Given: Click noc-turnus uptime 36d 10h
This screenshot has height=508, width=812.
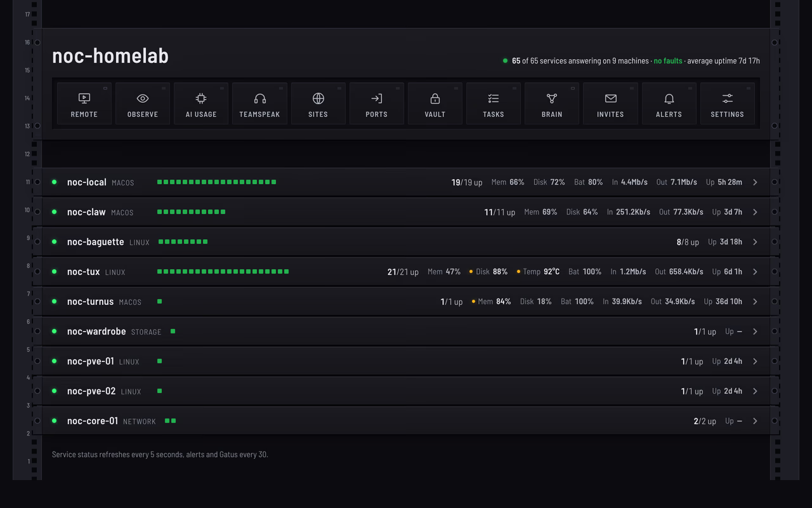Looking at the screenshot, I should pos(723,302).
